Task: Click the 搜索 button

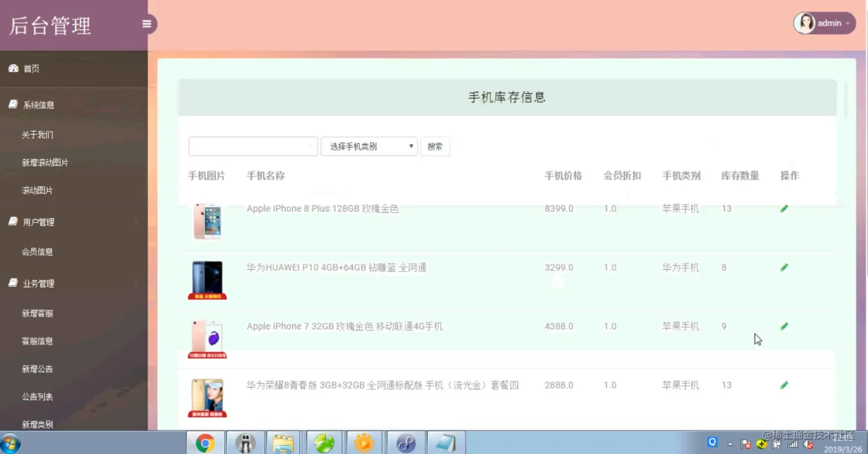Action: [x=435, y=146]
